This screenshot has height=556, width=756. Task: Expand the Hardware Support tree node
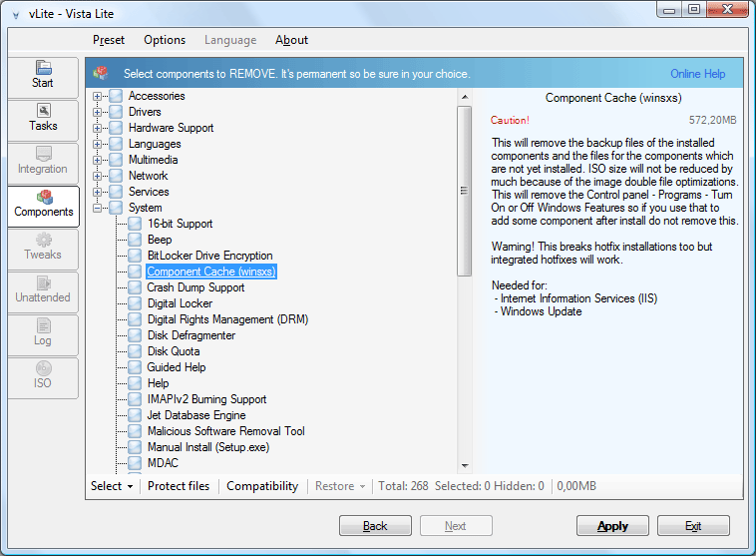[x=98, y=128]
